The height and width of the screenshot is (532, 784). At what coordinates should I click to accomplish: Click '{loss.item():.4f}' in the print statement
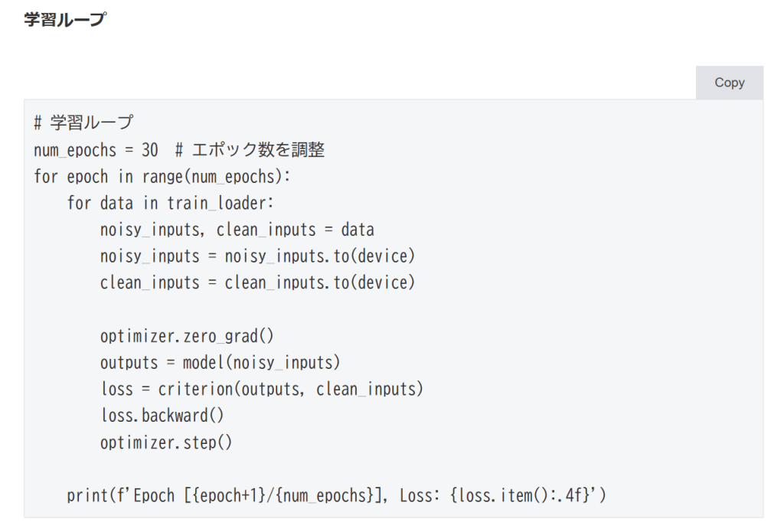(520, 495)
